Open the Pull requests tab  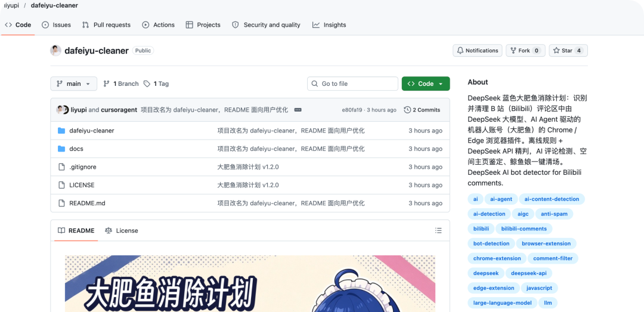pyautogui.click(x=106, y=24)
